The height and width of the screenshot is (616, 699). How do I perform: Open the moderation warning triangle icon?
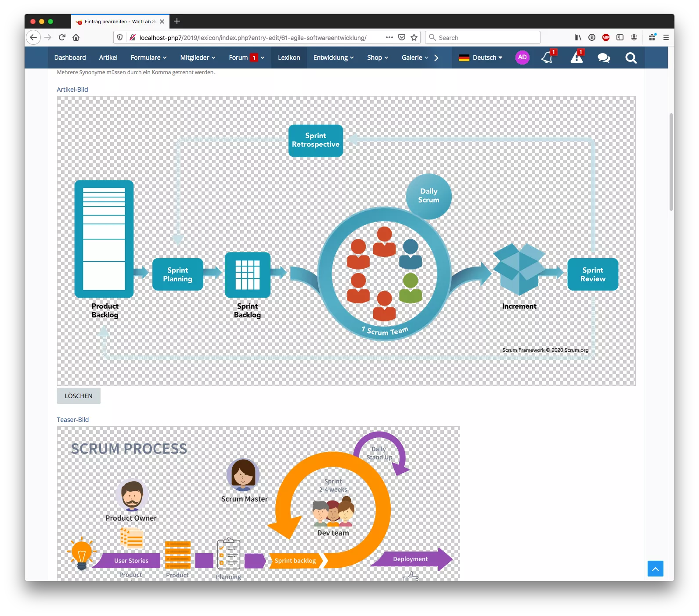576,58
